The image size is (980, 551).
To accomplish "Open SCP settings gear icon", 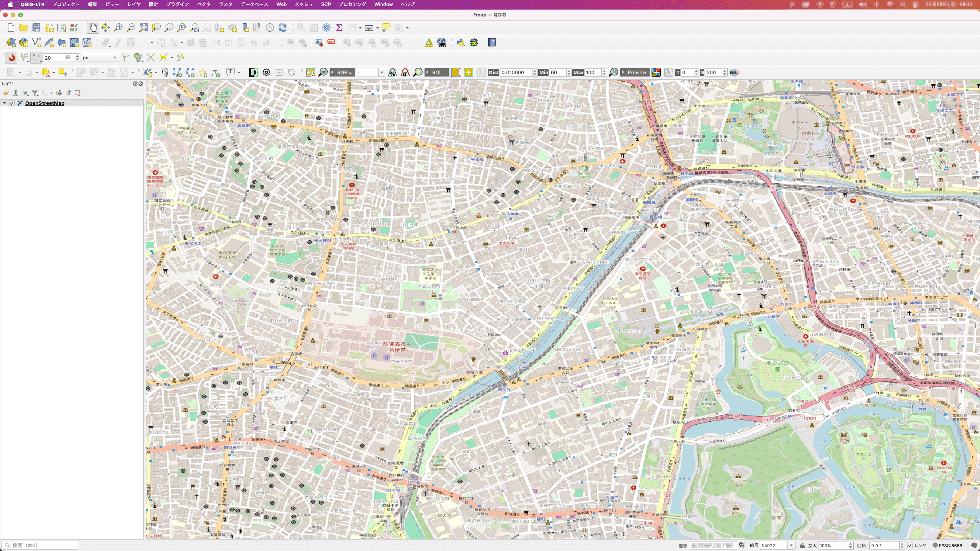I will (266, 72).
